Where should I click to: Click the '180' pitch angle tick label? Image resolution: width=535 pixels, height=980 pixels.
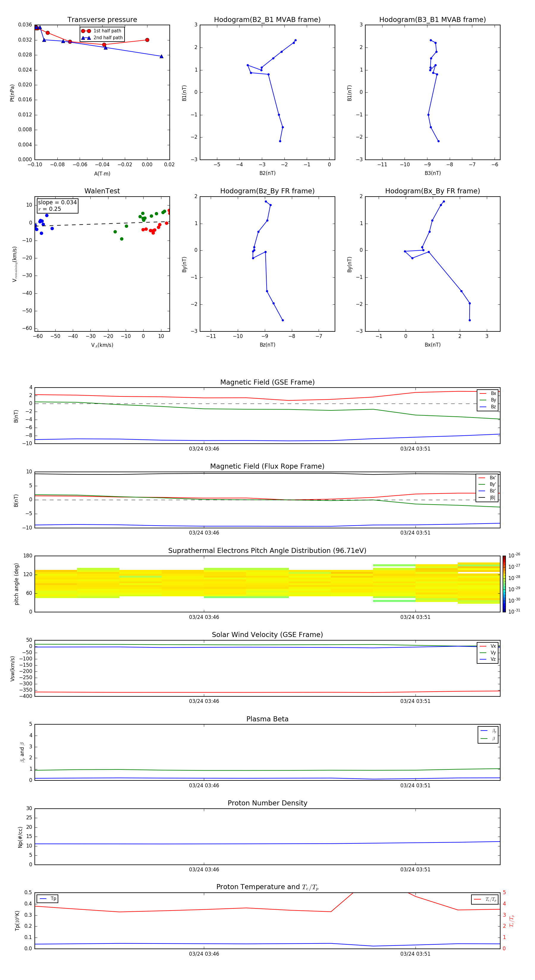click(28, 556)
